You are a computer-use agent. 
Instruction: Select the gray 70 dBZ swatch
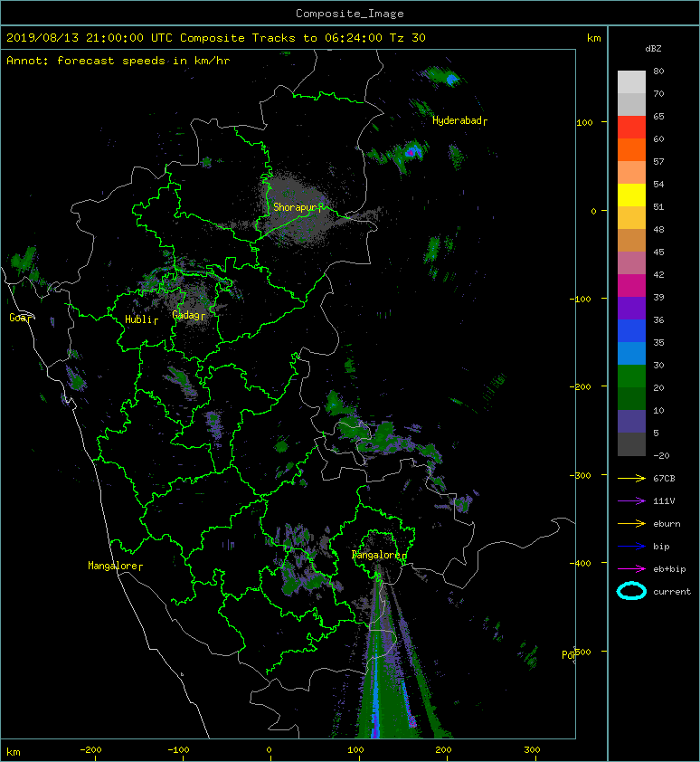pyautogui.click(x=631, y=104)
